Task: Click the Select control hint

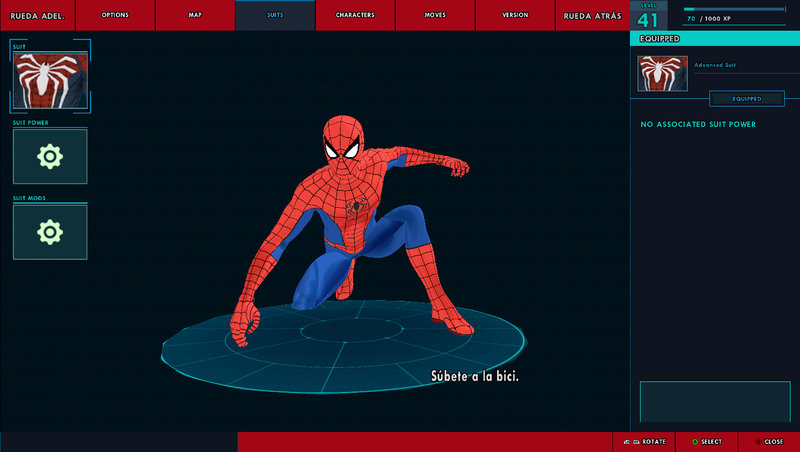Action: tap(707, 442)
